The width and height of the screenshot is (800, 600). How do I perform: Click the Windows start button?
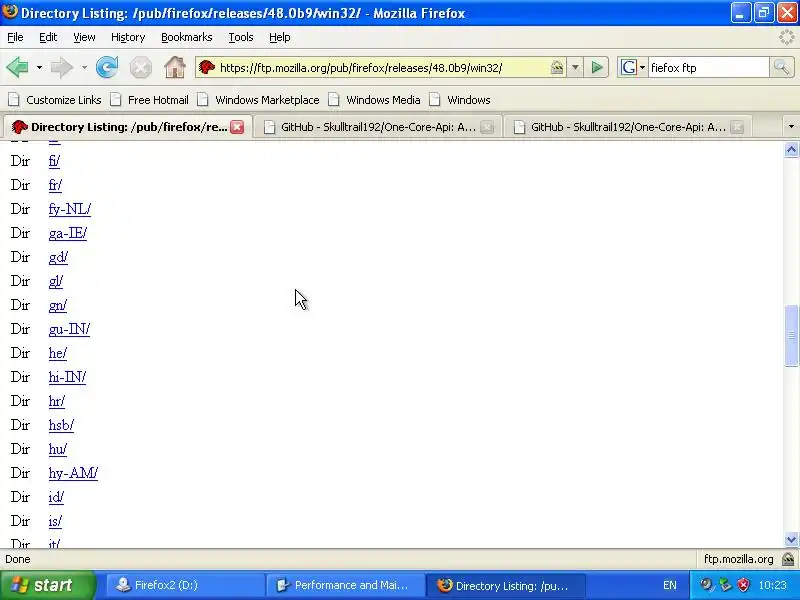48,585
